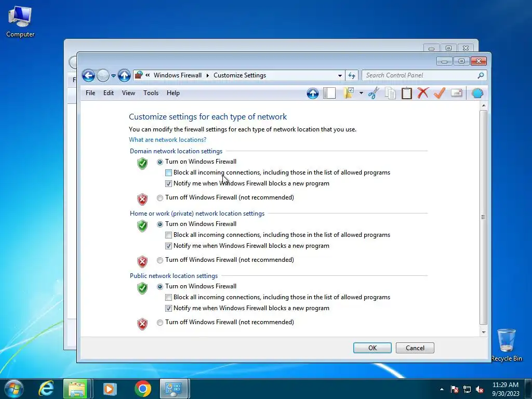Click the Windows Firewall breadcrumb

point(178,75)
